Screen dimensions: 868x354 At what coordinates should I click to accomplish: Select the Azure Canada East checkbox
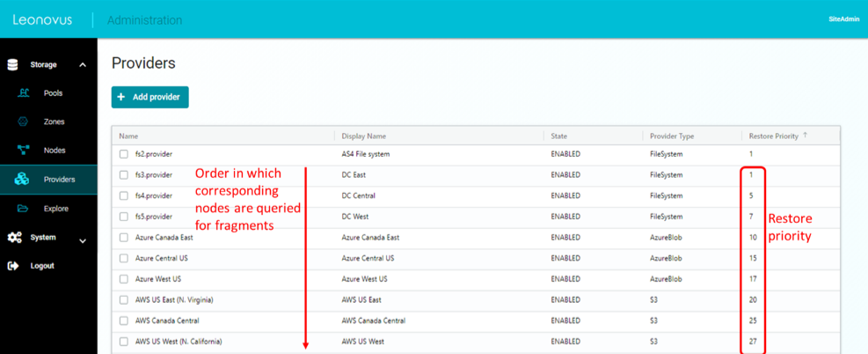(124, 238)
